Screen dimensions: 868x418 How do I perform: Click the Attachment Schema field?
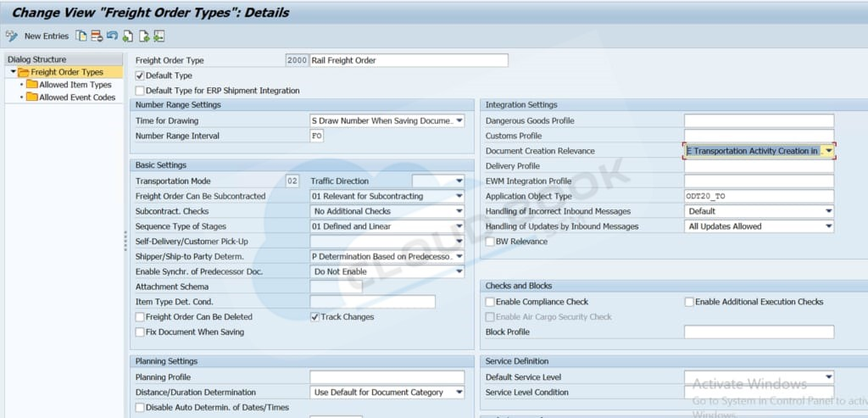click(336, 287)
